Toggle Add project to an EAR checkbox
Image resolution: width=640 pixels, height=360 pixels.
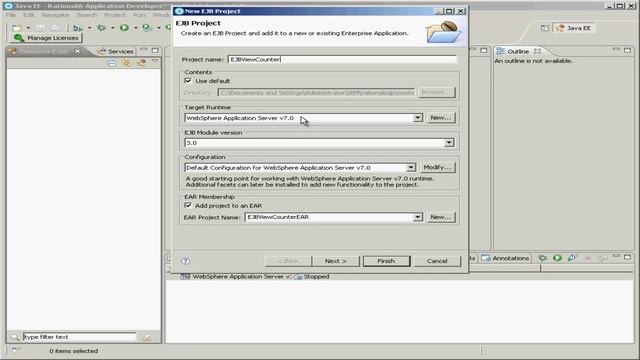pos(188,205)
